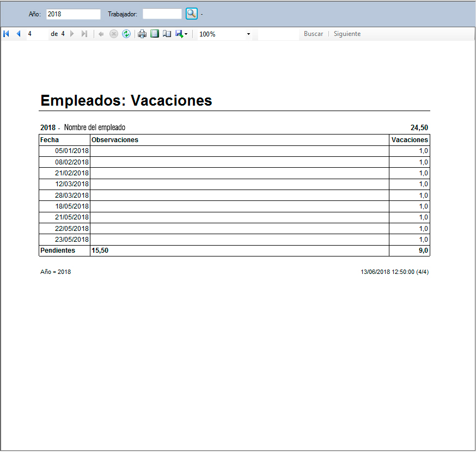The image size is (476, 452).
Task: Click the Fecha column header
Action: (x=65, y=140)
